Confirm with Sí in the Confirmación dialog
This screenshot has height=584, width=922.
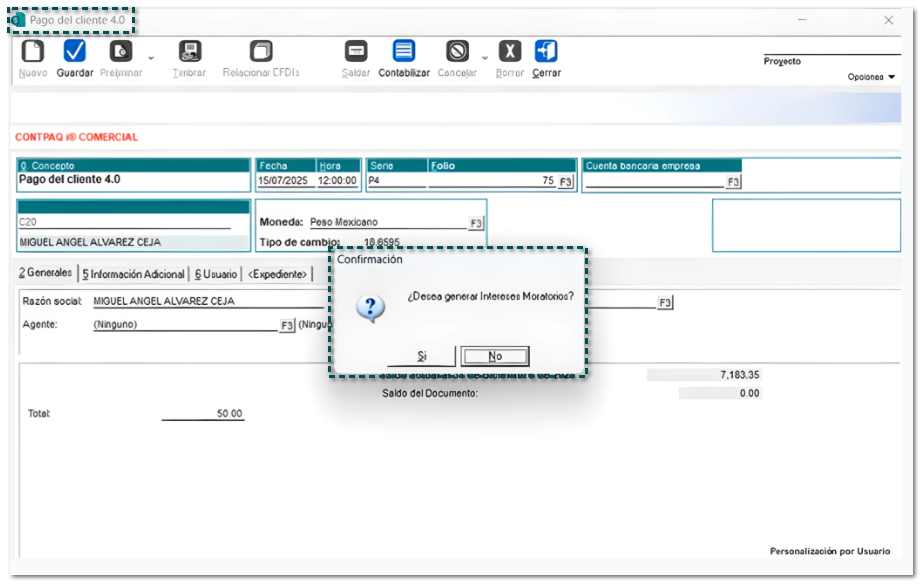click(x=422, y=357)
